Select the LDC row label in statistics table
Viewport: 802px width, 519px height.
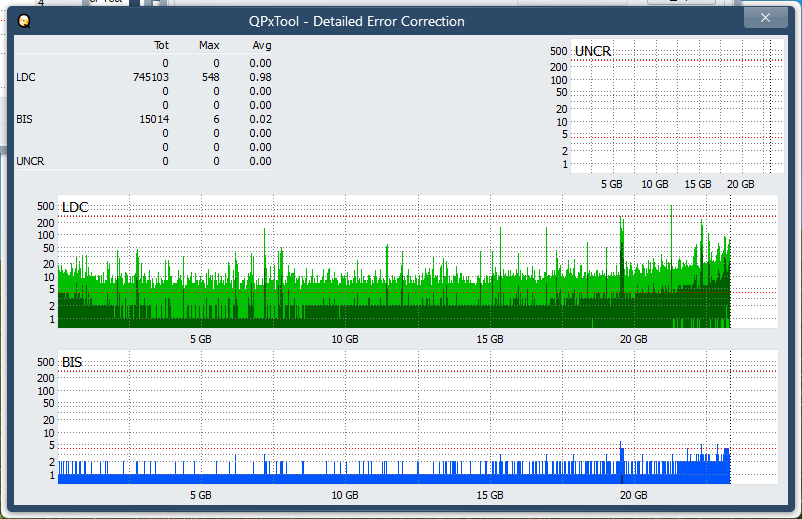[26, 77]
